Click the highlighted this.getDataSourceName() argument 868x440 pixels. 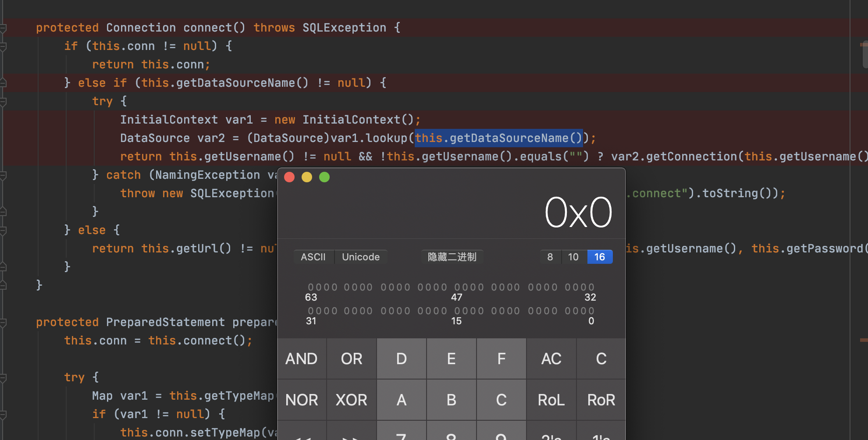click(x=498, y=138)
